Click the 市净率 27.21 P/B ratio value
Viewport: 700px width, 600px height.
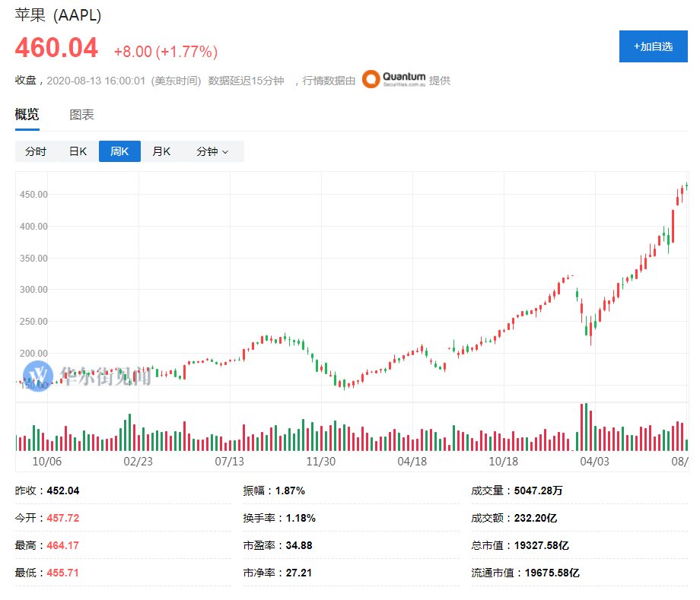pos(299,573)
